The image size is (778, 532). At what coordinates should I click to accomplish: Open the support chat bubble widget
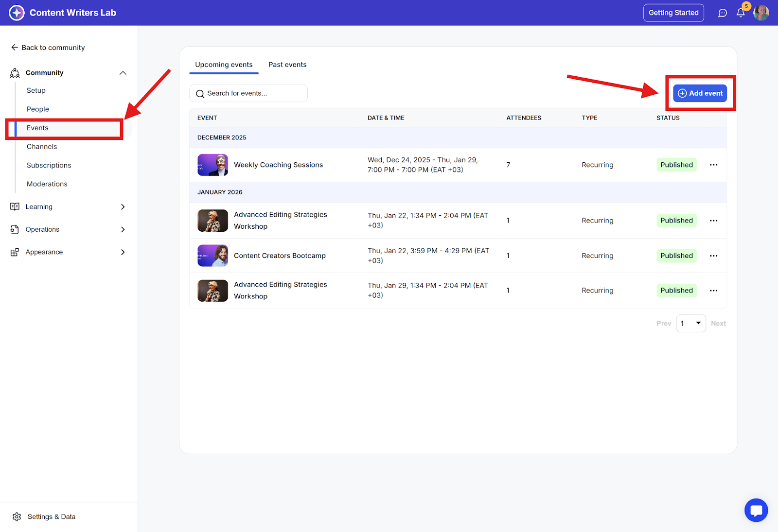(756, 510)
